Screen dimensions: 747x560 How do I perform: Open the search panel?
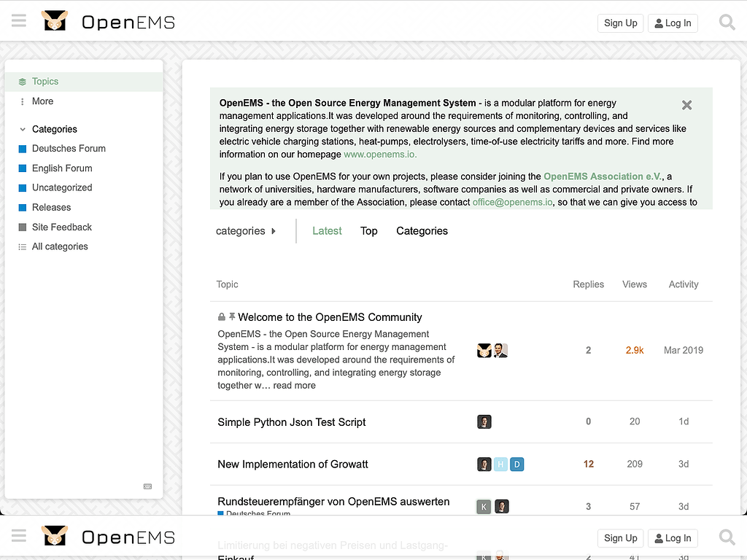click(x=727, y=22)
